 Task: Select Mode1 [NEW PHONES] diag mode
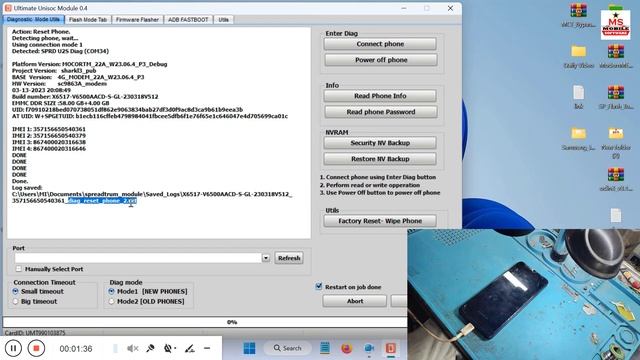[111, 291]
